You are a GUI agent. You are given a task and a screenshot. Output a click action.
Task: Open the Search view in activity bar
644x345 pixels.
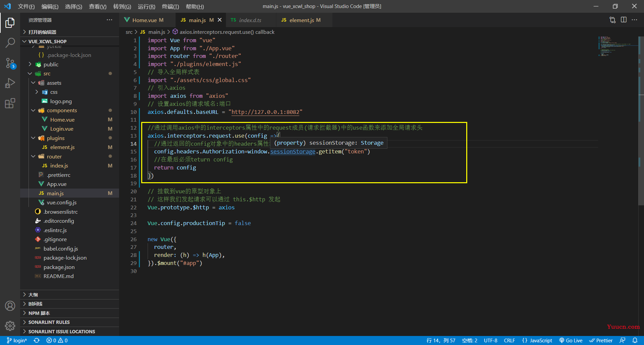tap(10, 43)
